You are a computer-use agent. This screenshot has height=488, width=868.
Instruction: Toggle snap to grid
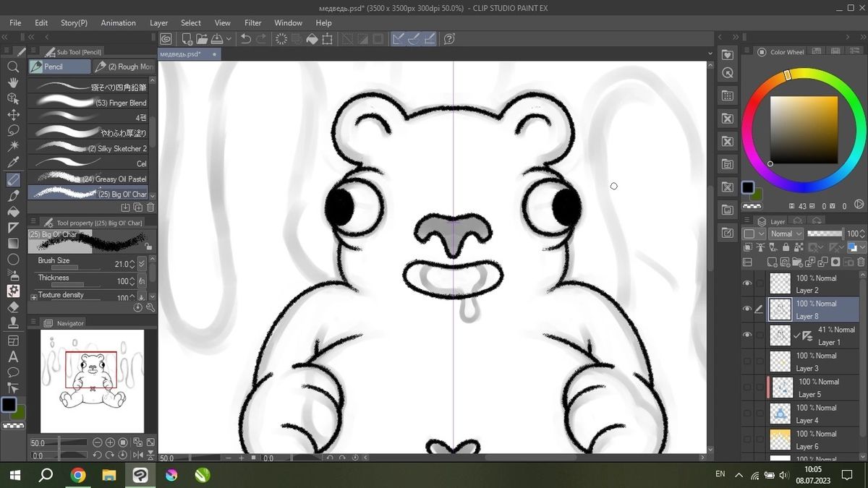click(429, 39)
